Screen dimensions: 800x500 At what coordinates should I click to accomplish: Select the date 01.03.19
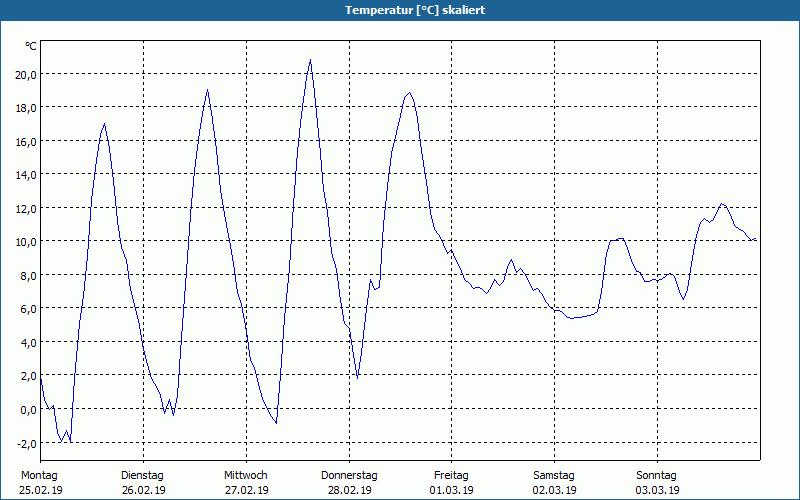(x=452, y=490)
